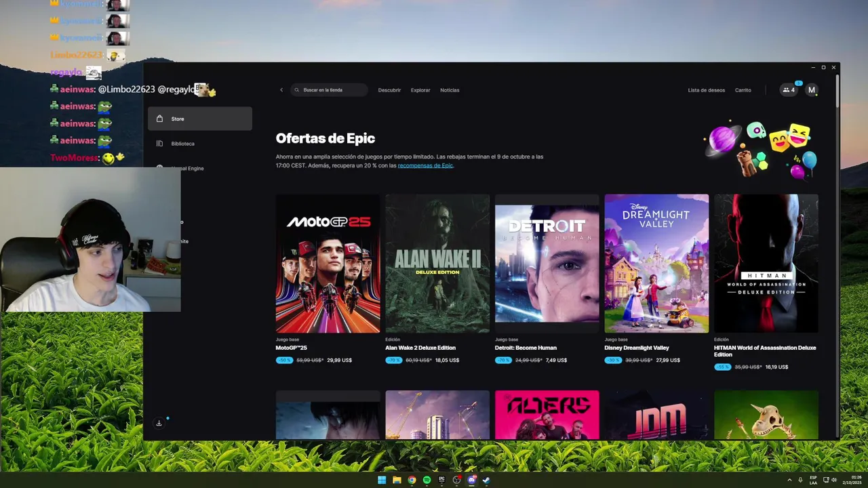Viewport: 868px width, 488px height.
Task: Open the Hitman World of Assassination cover
Action: click(x=766, y=264)
